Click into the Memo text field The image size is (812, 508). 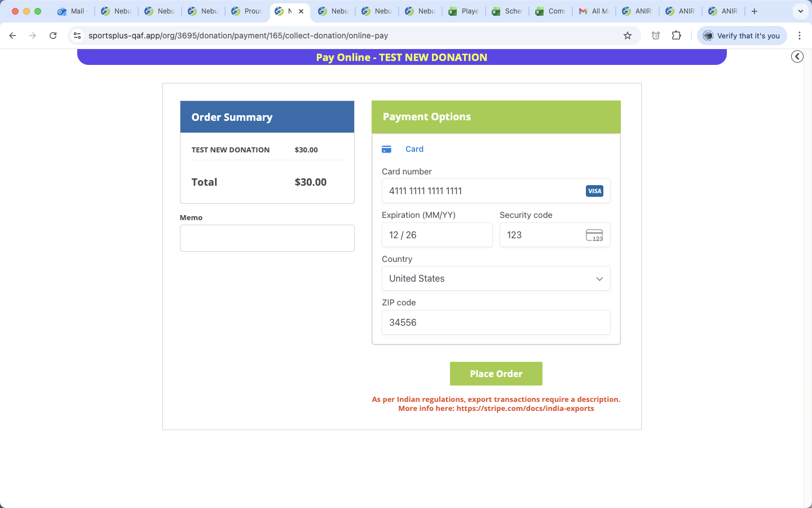point(267,238)
